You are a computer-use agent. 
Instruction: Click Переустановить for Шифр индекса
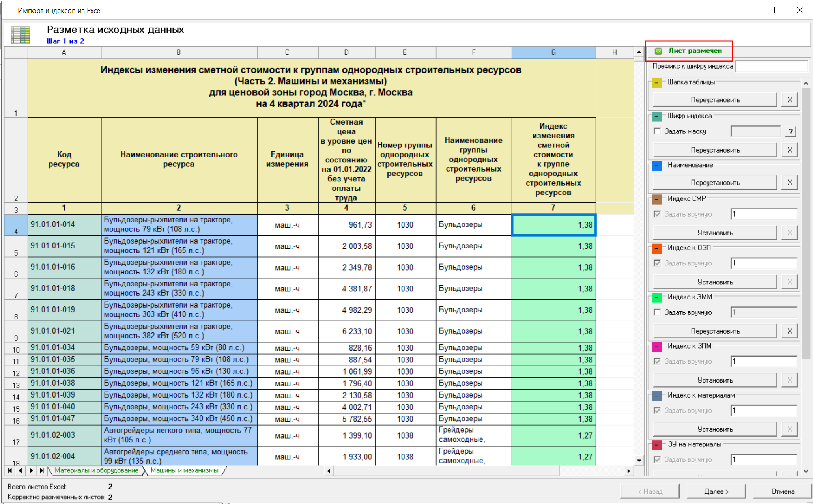715,150
